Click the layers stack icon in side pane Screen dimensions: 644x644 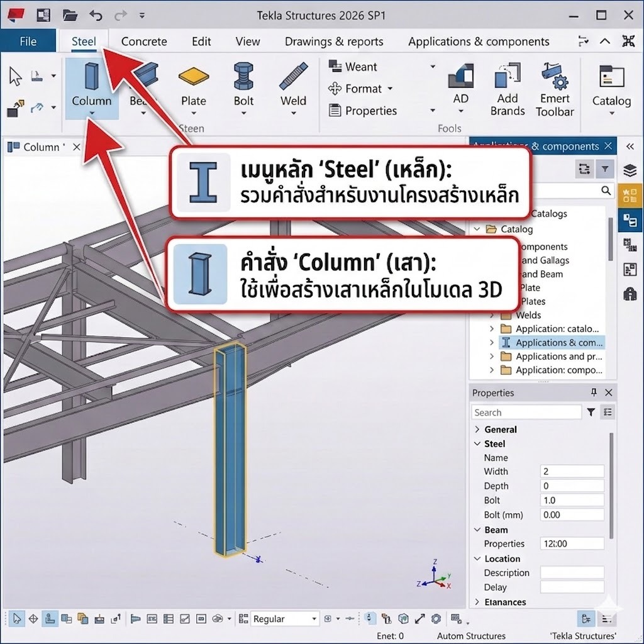(630, 170)
